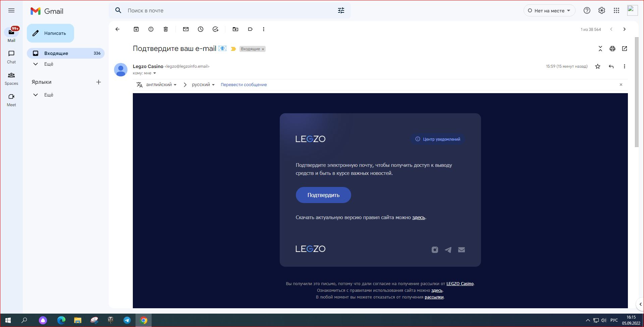Show newer message arrow

click(611, 29)
